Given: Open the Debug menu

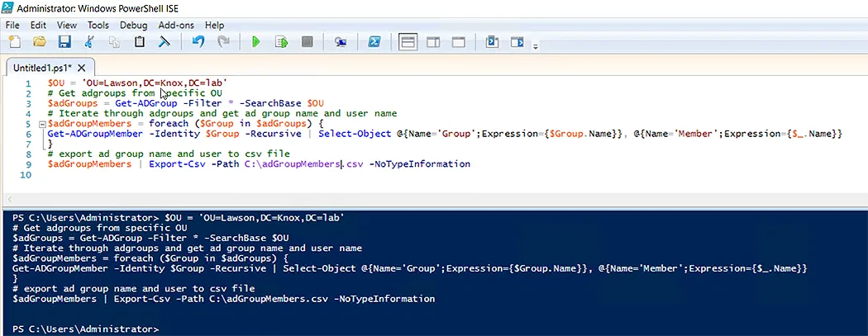Looking at the screenshot, I should pos(133,26).
